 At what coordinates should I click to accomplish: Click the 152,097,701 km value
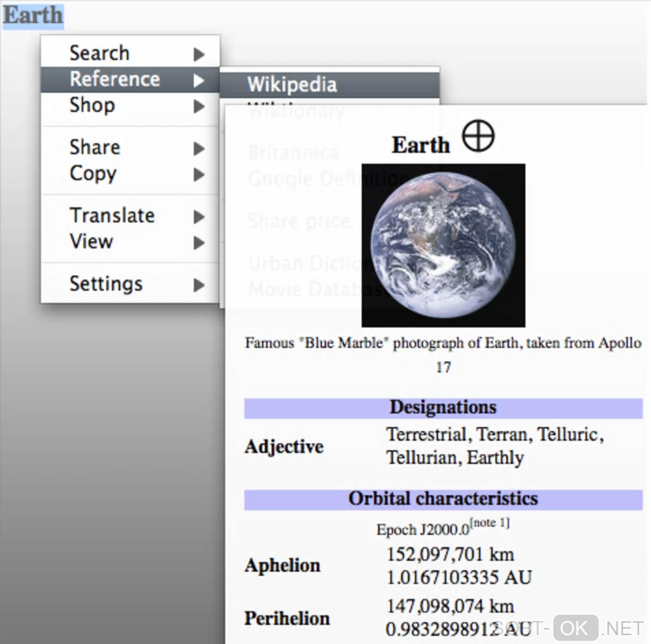tap(451, 554)
